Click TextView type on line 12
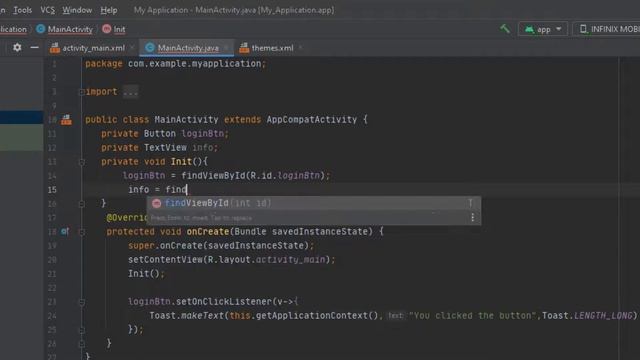 (165, 147)
